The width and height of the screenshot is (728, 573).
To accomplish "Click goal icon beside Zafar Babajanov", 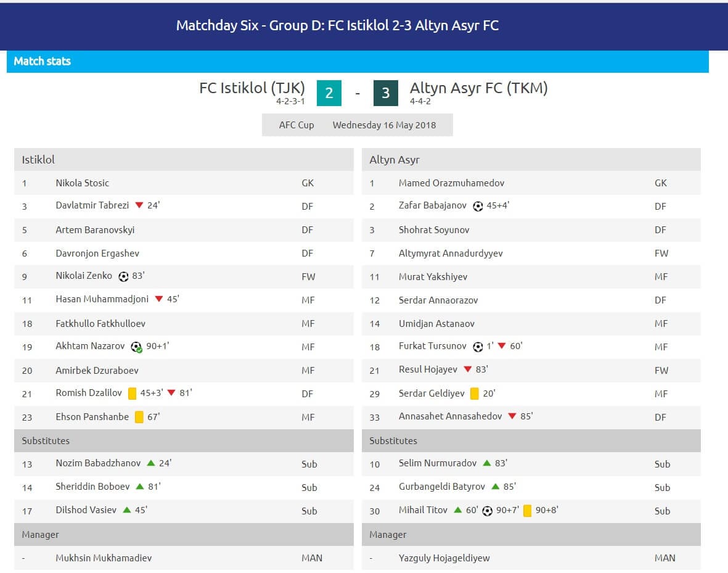I will coord(478,207).
